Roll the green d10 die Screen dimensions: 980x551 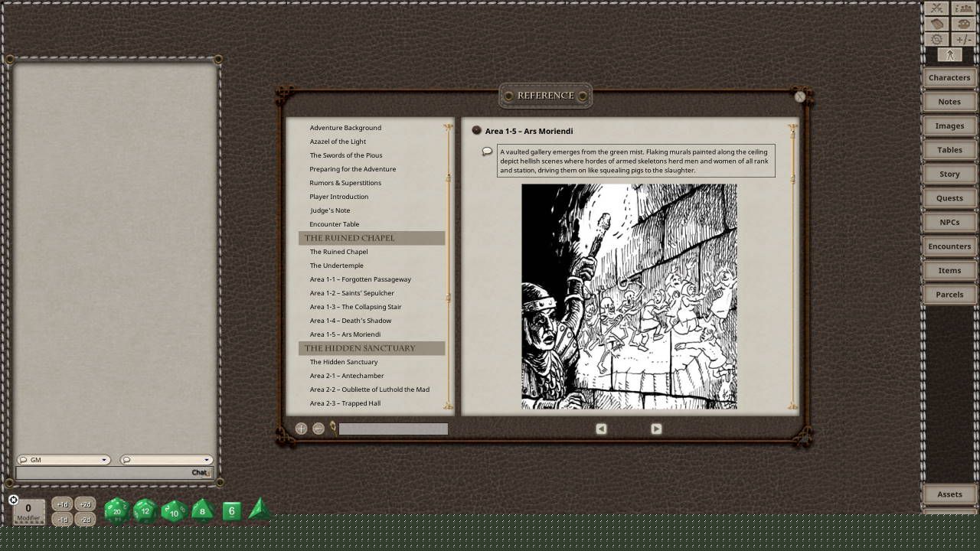coord(174,510)
